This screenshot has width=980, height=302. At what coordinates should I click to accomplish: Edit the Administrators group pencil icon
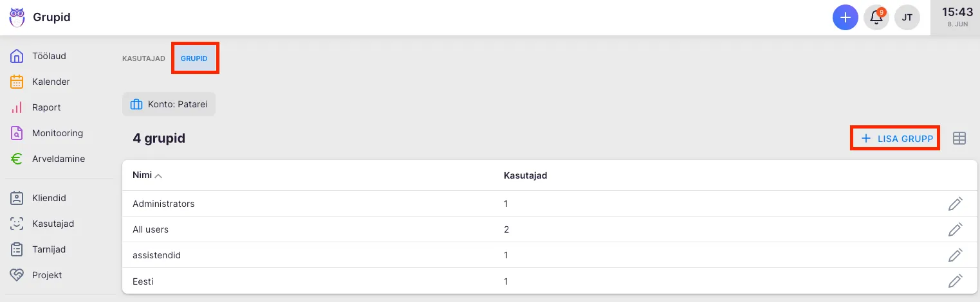tap(956, 204)
